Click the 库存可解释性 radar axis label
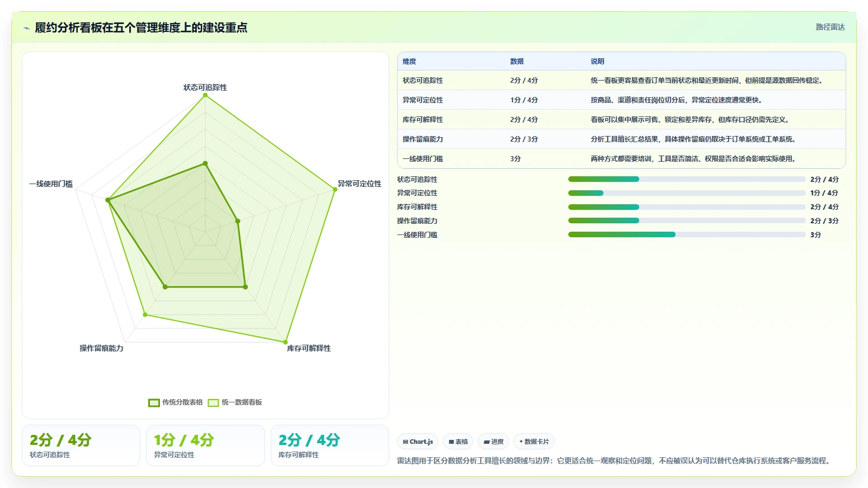Image resolution: width=868 pixels, height=488 pixels. (x=309, y=348)
